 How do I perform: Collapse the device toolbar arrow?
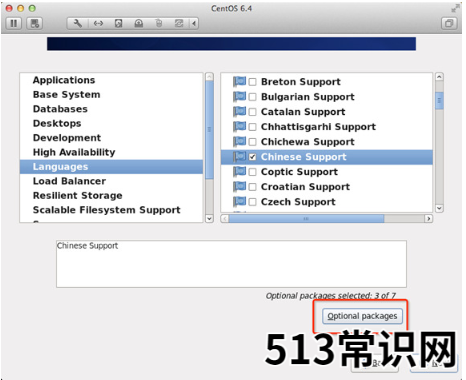click(x=194, y=23)
